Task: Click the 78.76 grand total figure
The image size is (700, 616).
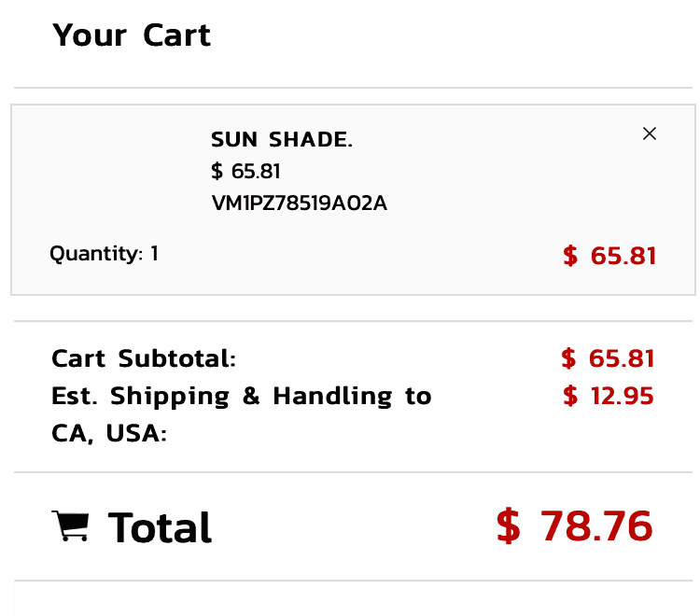Action: (595, 526)
